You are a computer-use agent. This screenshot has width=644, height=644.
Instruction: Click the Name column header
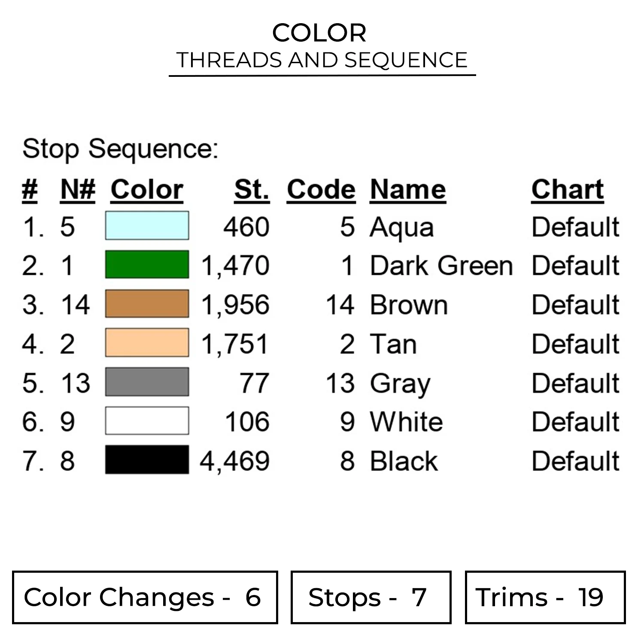[408, 189]
